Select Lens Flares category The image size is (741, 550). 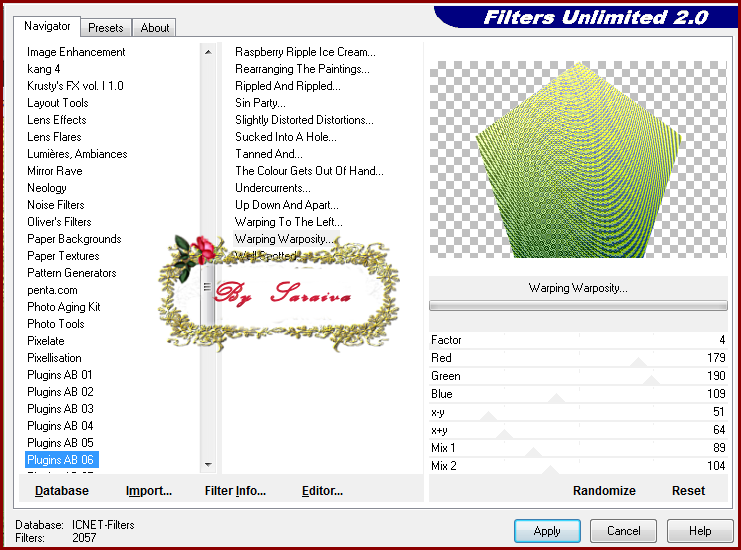(54, 137)
